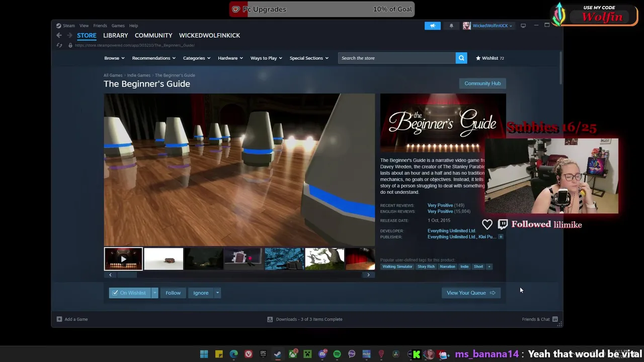Image resolution: width=644 pixels, height=362 pixels.
Task: Click the store search magnifier button
Action: [x=461, y=58]
